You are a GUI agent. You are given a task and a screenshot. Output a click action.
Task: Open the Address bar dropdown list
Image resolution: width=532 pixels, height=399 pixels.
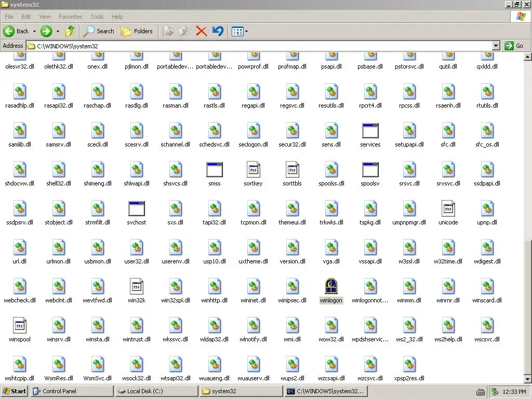pos(496,46)
